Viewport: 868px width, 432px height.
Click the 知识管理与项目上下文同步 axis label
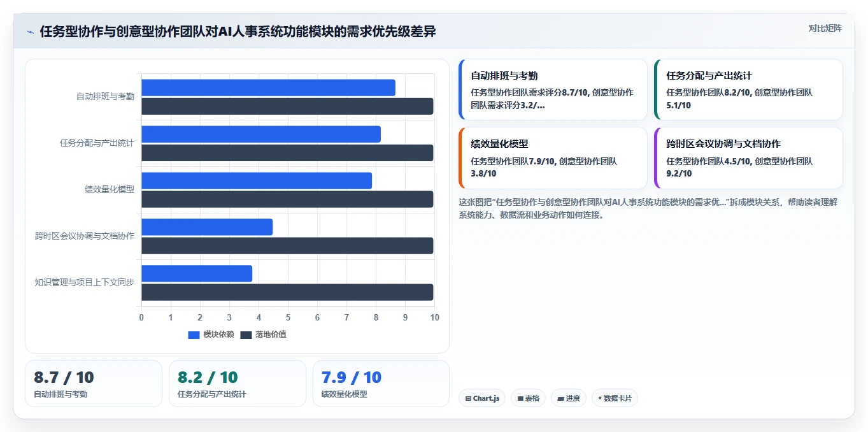pyautogui.click(x=85, y=283)
